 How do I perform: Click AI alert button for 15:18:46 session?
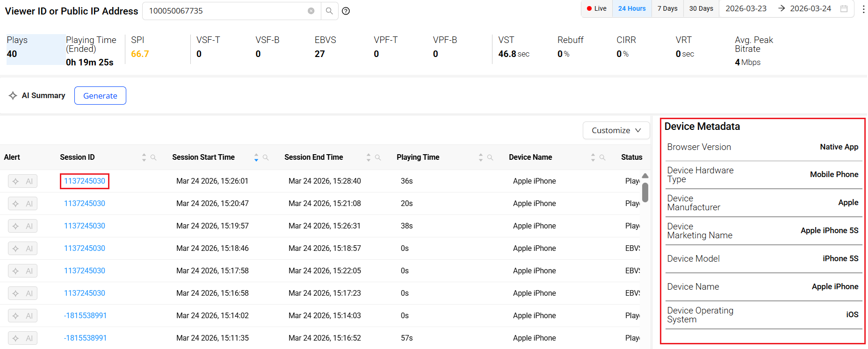tap(22, 249)
